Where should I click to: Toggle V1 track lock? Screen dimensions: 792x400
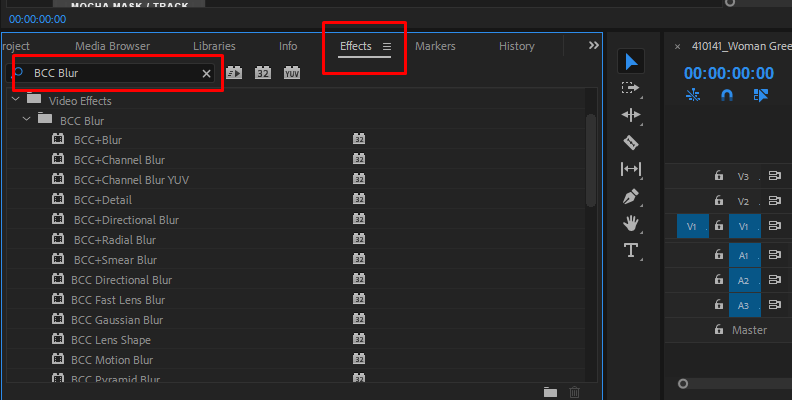click(x=718, y=226)
